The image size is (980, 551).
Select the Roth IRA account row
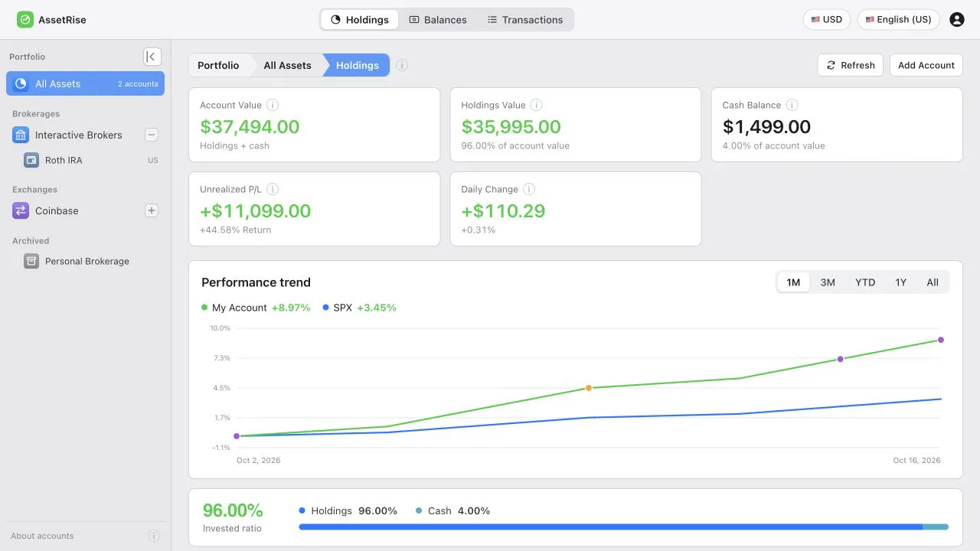point(86,160)
